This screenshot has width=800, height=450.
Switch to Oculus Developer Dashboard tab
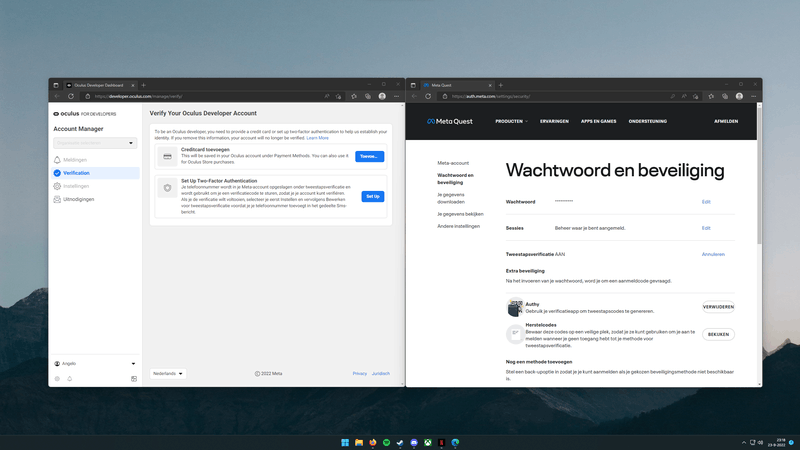click(101, 85)
